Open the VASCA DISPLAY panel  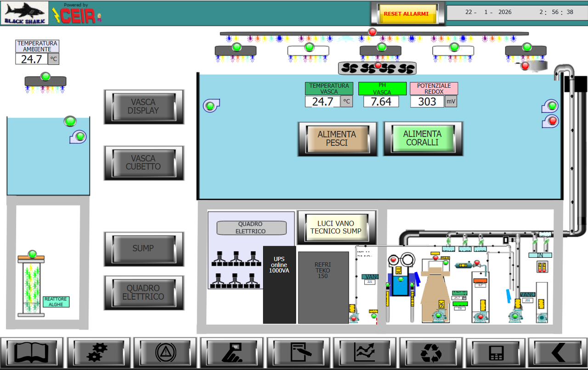click(144, 107)
